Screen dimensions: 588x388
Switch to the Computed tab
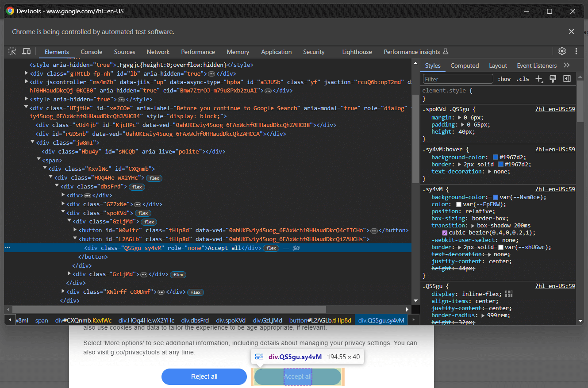coord(465,65)
